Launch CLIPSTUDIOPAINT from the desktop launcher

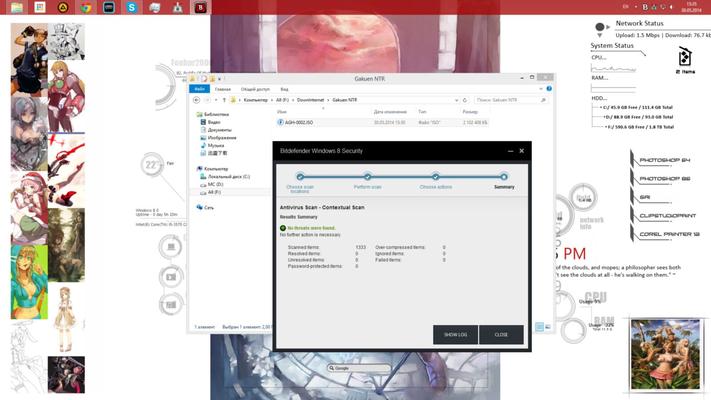point(667,216)
